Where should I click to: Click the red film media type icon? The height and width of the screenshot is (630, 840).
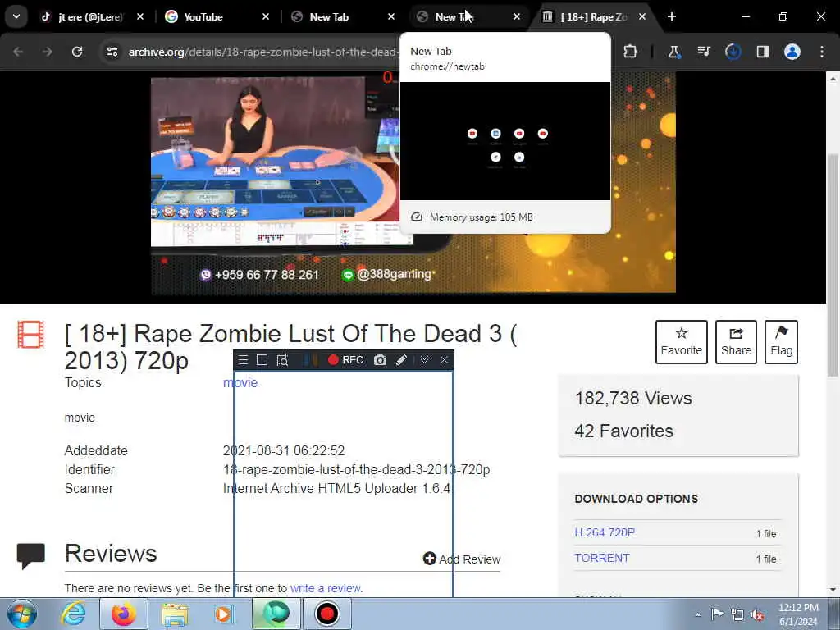(30, 335)
